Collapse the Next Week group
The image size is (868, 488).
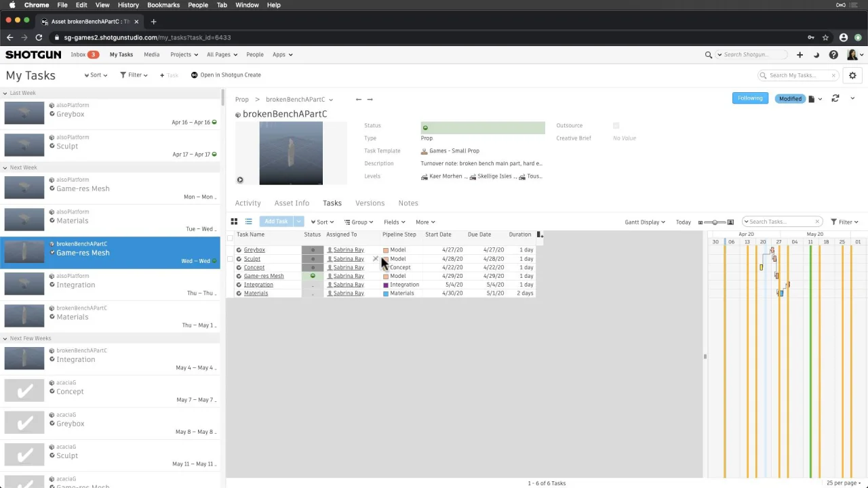point(5,167)
